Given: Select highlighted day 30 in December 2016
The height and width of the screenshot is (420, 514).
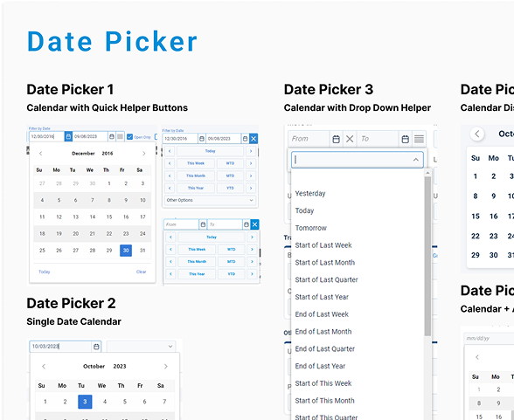Looking at the screenshot, I should pyautogui.click(x=126, y=251).
